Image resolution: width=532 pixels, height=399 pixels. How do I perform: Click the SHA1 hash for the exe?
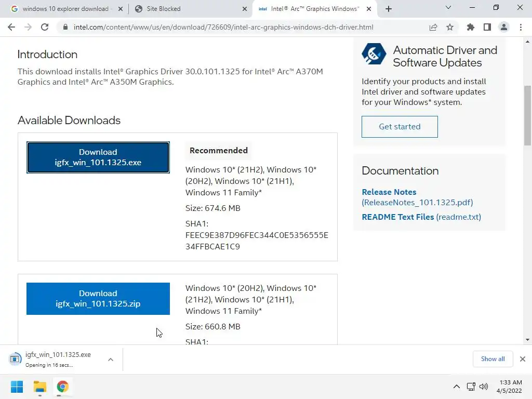[x=257, y=241]
